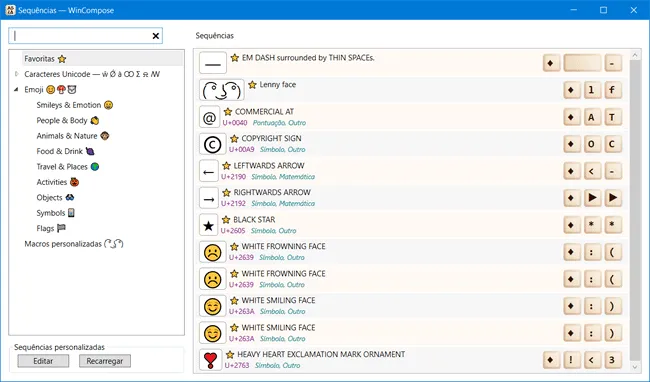The height and width of the screenshot is (382, 650).
Task: Select the copyright symbol preview box
Action: click(213, 145)
